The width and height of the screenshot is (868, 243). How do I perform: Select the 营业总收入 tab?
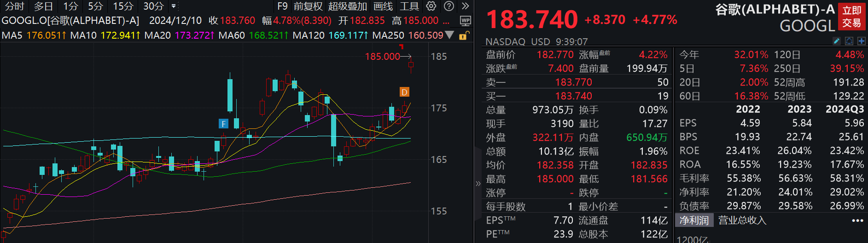742,220
